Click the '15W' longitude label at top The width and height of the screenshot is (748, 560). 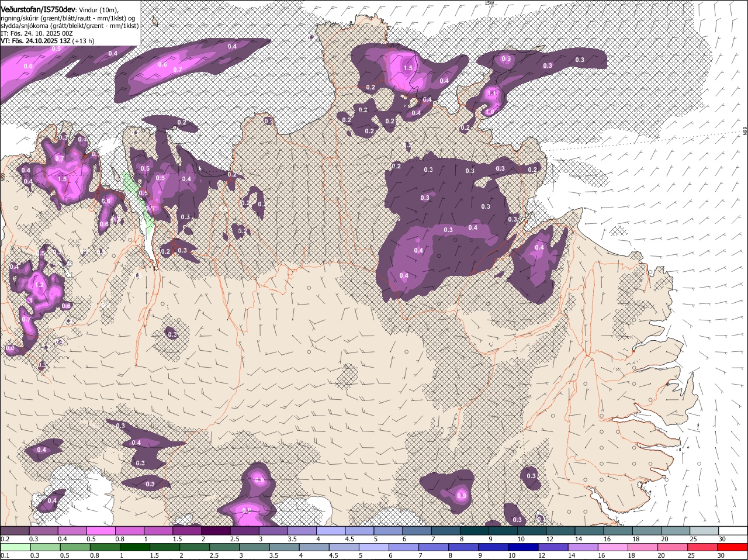pos(489,3)
